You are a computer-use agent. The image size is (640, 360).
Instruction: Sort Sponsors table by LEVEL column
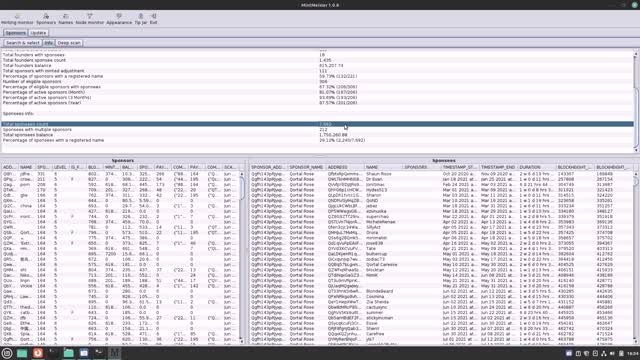60,167
